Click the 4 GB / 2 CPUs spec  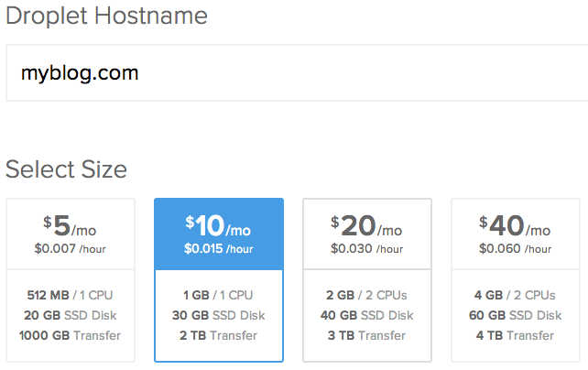(x=515, y=296)
